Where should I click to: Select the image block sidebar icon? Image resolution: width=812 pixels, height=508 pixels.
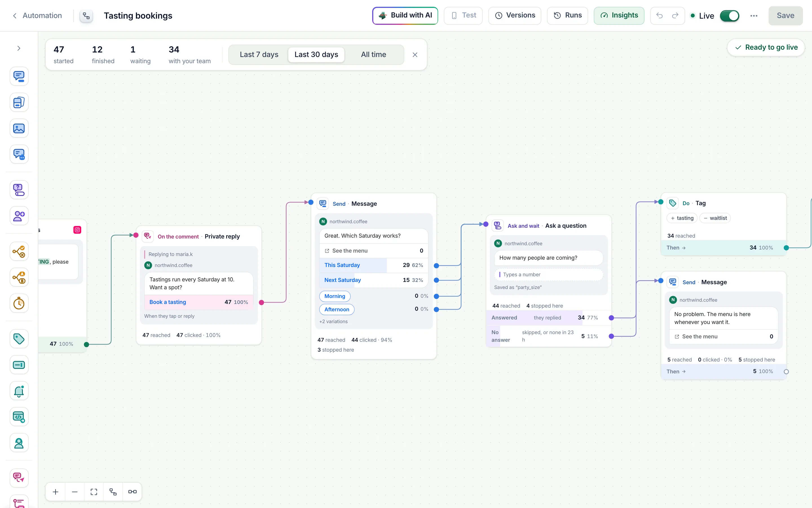pos(19,128)
